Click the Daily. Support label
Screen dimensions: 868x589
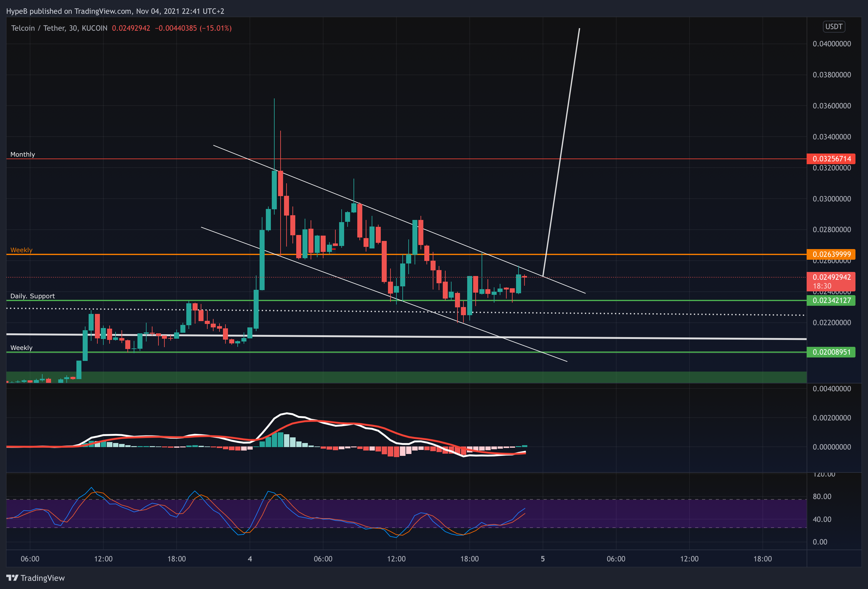pos(33,296)
